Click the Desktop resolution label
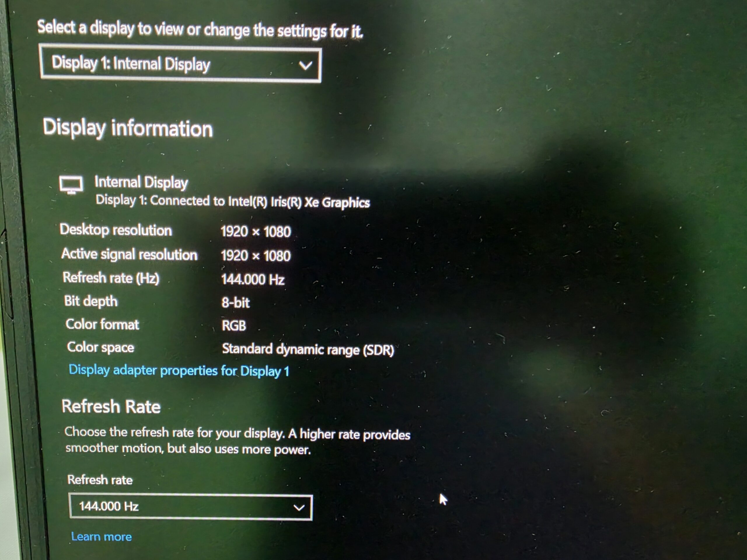 tap(116, 230)
